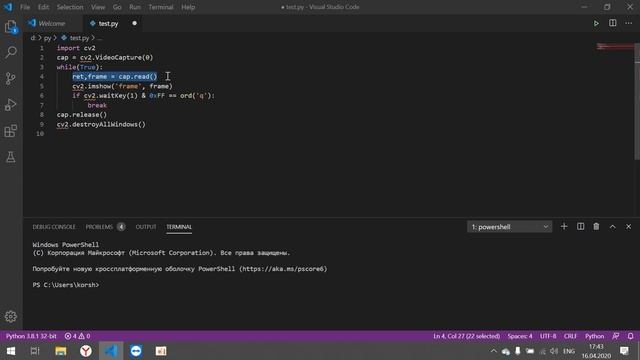Open the Source Control view
Viewport: 640px width, 360px height.
point(11,78)
